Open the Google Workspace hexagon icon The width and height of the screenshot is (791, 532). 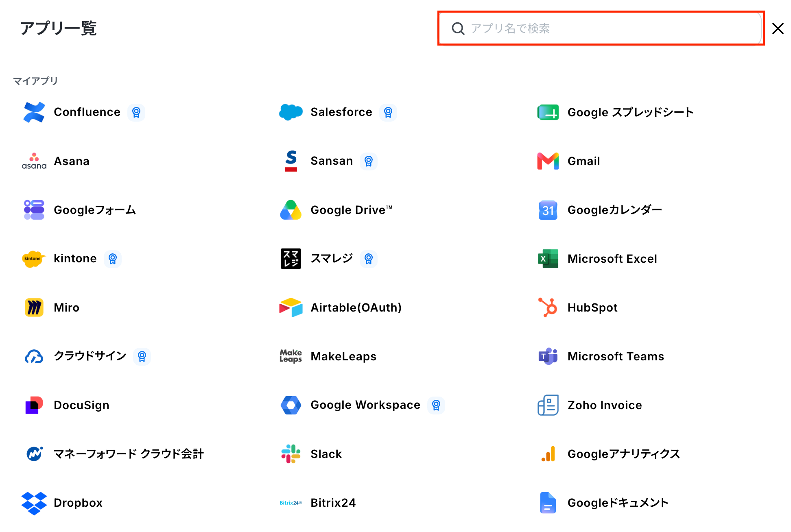click(x=291, y=405)
